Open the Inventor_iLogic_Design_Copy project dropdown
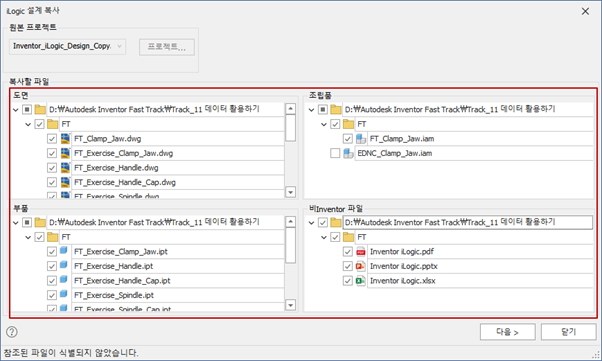 click(67, 46)
